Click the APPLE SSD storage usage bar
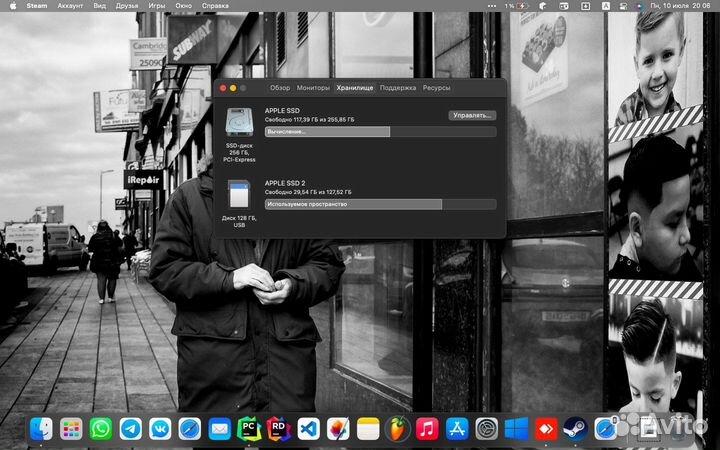The width and height of the screenshot is (720, 450). [x=380, y=132]
